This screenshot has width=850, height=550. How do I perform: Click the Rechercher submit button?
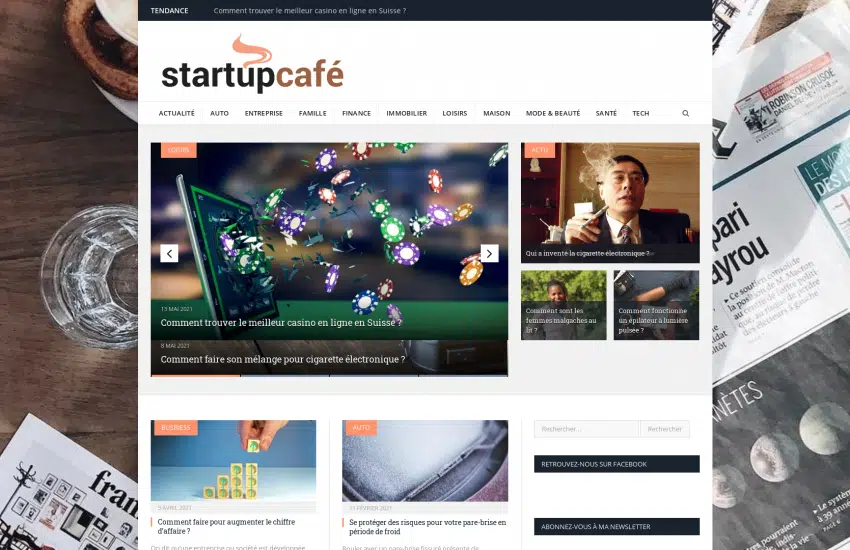point(665,429)
